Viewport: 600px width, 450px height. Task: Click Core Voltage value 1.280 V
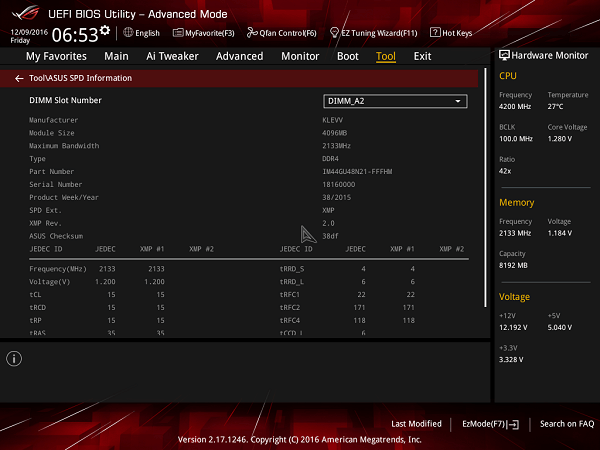point(559,139)
